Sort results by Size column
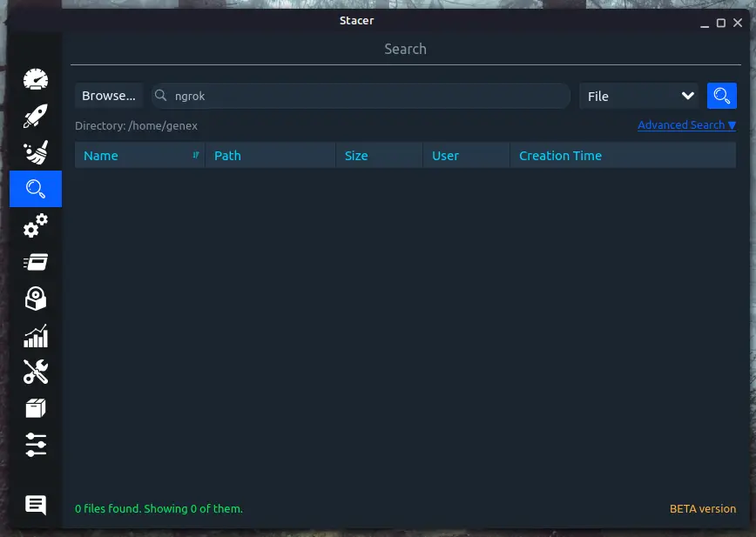Image resolution: width=756 pixels, height=537 pixels. [x=380, y=156]
